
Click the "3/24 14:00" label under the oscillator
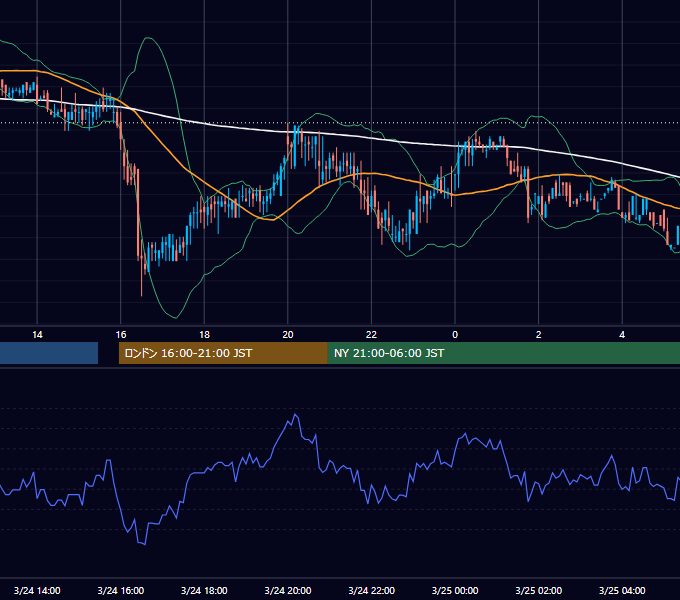[x=37, y=590]
